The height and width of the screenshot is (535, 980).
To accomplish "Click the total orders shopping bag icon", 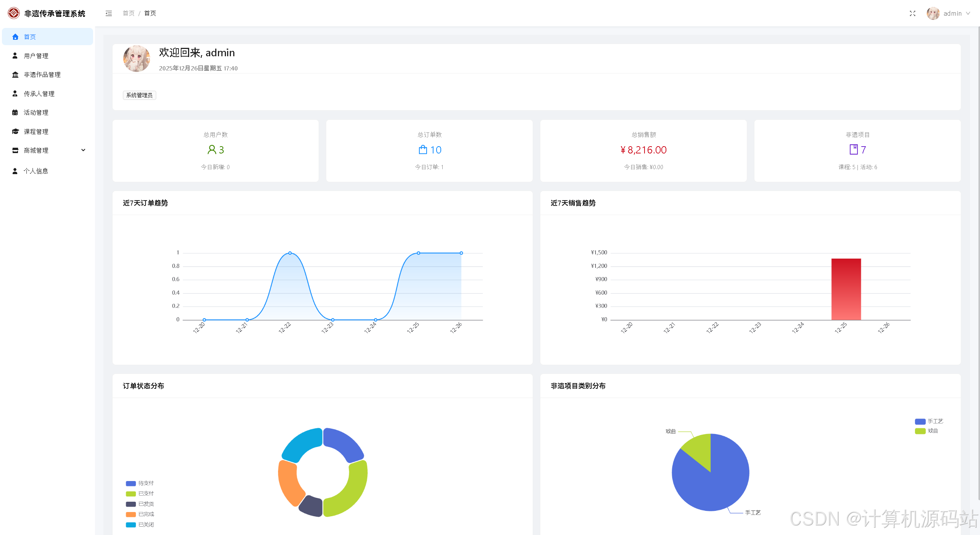I will pos(423,150).
